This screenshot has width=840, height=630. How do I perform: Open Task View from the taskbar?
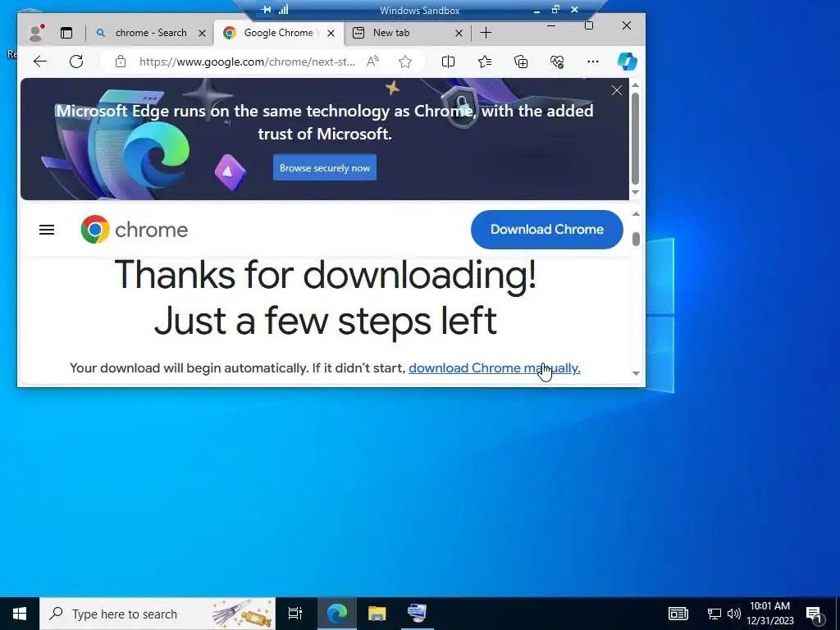295,614
